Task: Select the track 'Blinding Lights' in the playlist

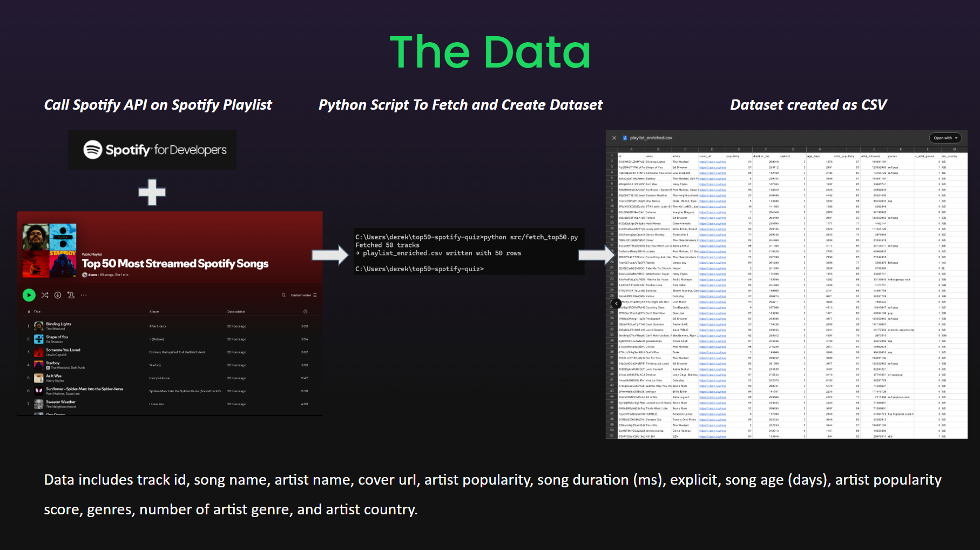Action: point(58,325)
